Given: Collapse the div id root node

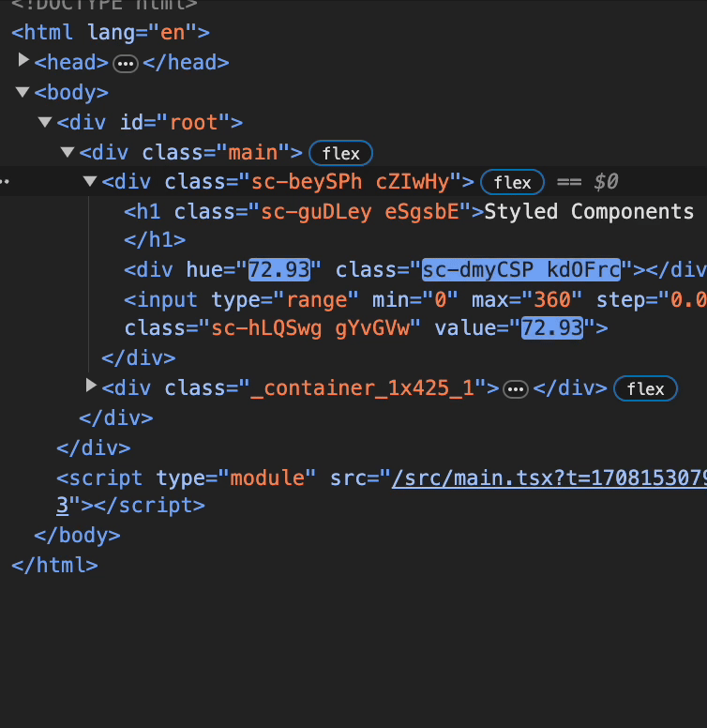Looking at the screenshot, I should pyautogui.click(x=45, y=122).
